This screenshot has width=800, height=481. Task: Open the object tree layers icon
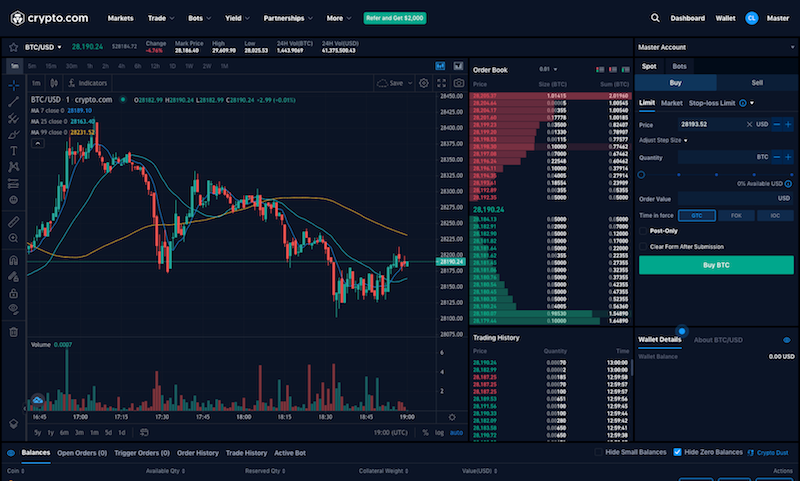[14, 424]
